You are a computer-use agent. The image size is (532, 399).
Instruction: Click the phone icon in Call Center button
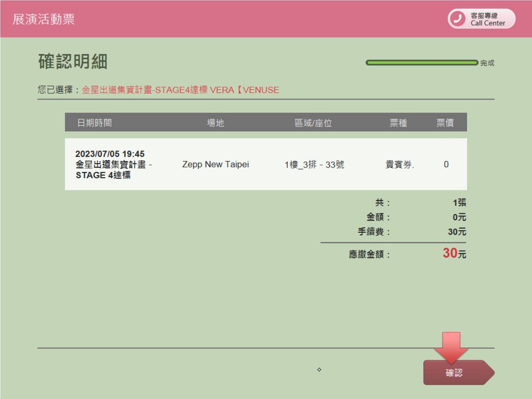coord(458,19)
